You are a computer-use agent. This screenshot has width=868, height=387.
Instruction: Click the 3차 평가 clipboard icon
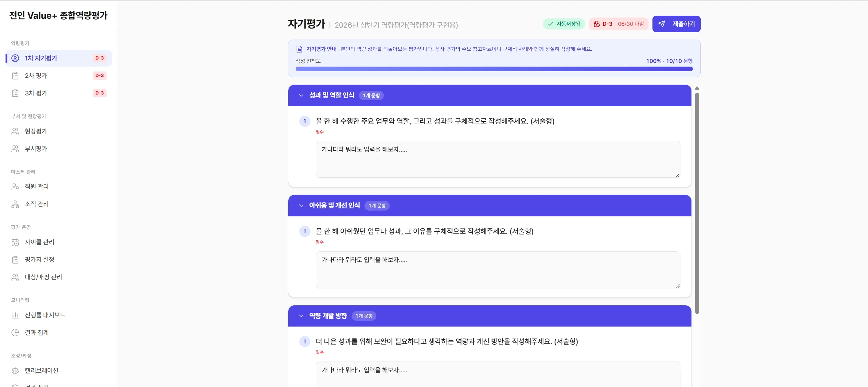coord(15,93)
